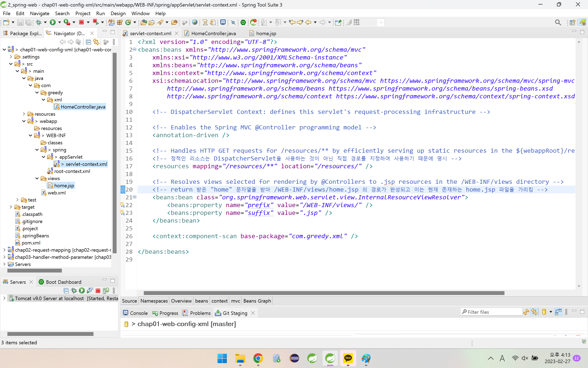Toggle the volume mute icon in system tray

[x=525, y=358]
